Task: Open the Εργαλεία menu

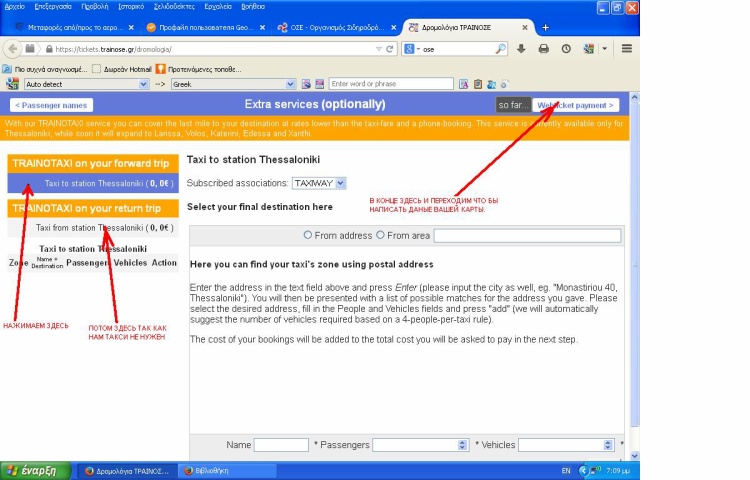Action: point(218,7)
